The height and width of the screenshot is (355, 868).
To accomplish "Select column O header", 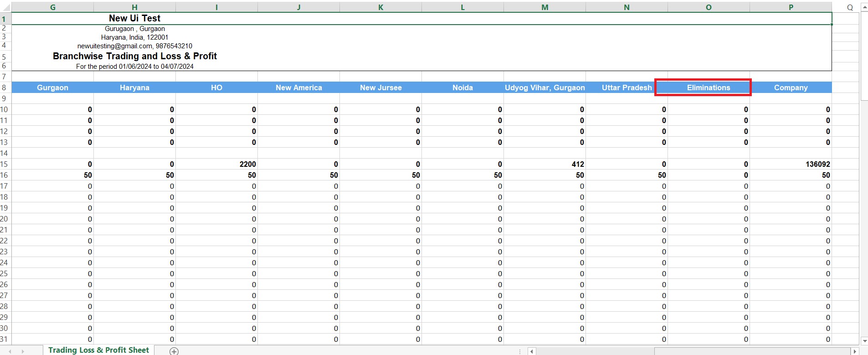I will [x=709, y=7].
